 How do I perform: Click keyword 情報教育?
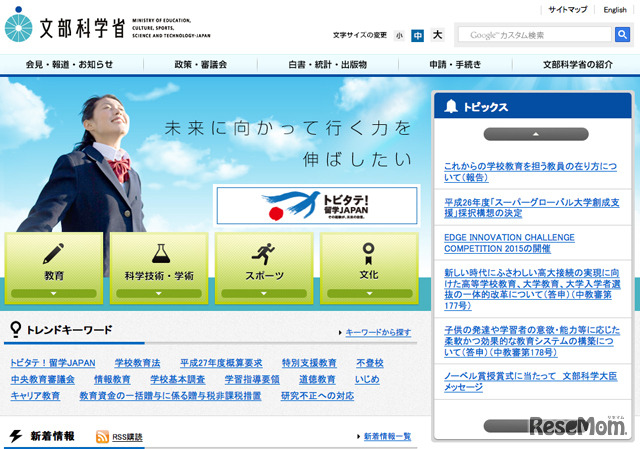pos(112,379)
